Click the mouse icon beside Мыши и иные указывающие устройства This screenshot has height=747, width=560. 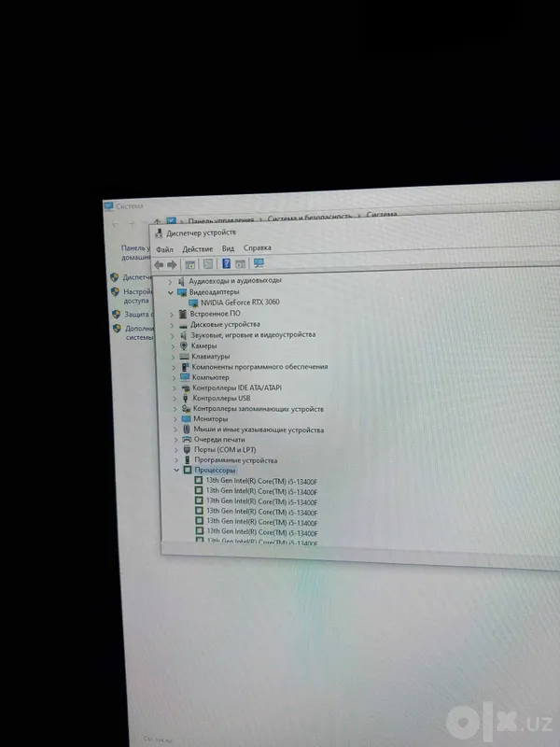point(186,430)
